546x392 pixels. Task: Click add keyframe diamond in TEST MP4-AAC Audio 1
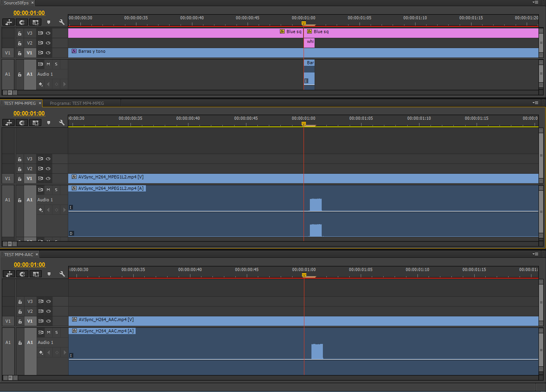[x=57, y=353]
